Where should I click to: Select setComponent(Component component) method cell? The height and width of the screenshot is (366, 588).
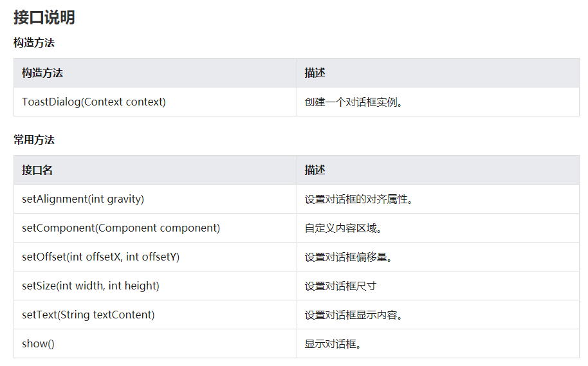tap(121, 228)
